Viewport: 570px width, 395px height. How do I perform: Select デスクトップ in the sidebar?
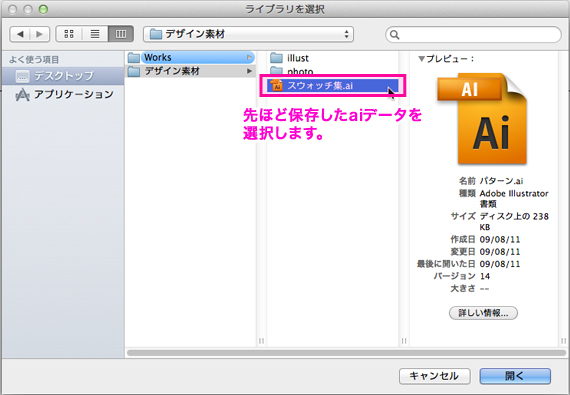(63, 76)
